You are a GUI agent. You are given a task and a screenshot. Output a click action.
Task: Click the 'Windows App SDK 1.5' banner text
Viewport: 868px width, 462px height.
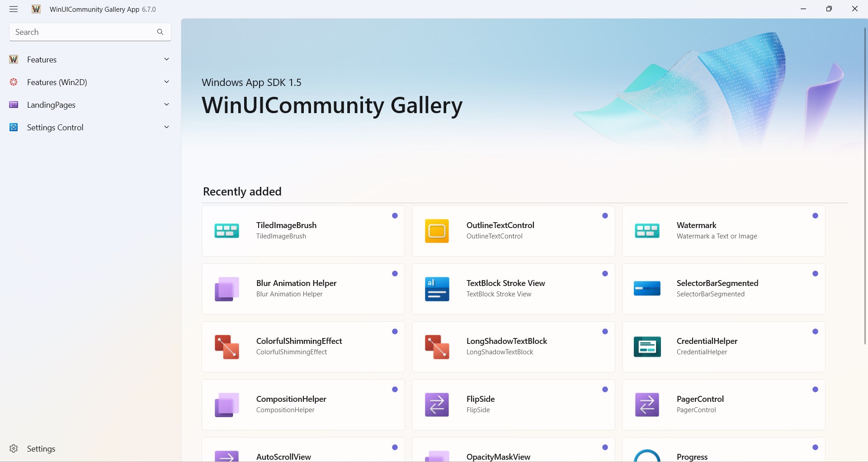pos(251,82)
